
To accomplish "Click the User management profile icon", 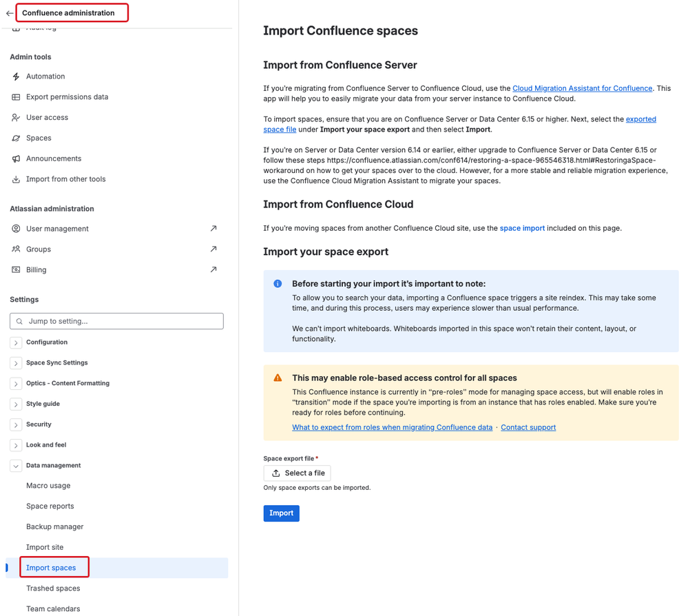I will [16, 229].
